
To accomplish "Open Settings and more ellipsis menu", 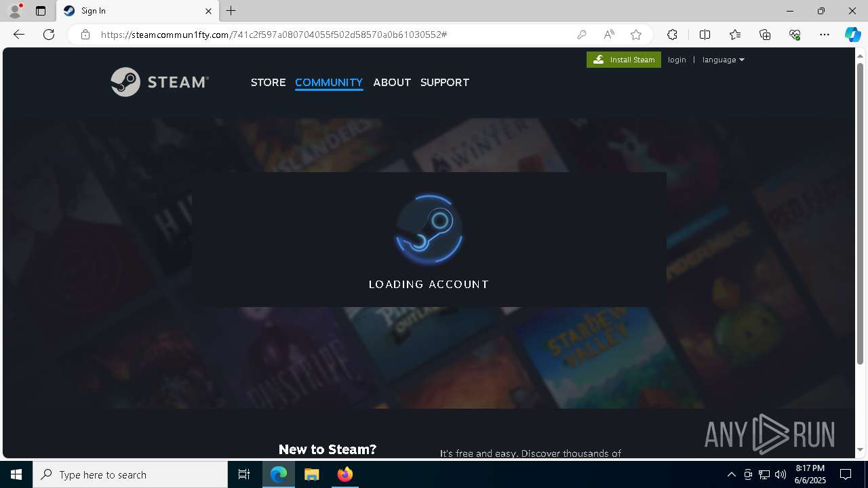I will [x=825, y=35].
